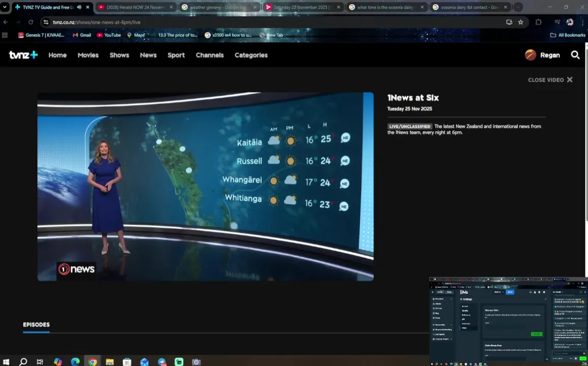Image resolution: width=588 pixels, height=366 pixels.
Task: Click the install app icon in address bar
Action: [x=509, y=22]
